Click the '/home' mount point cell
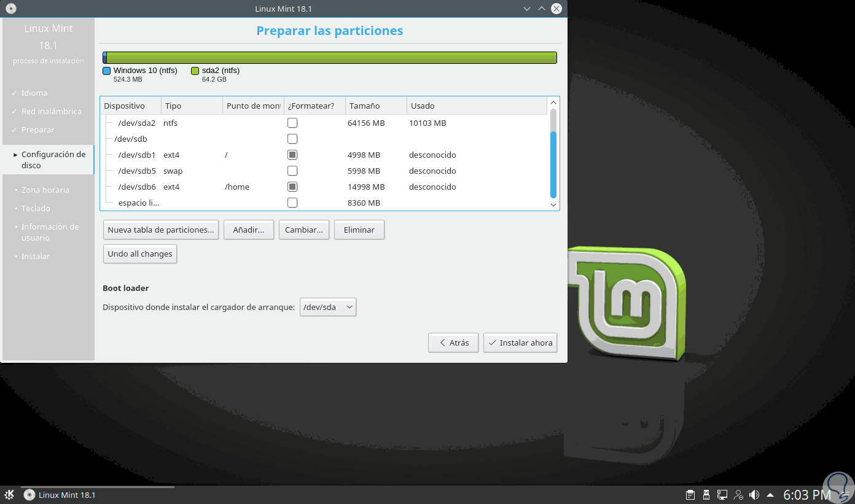855x504 pixels. tap(237, 187)
